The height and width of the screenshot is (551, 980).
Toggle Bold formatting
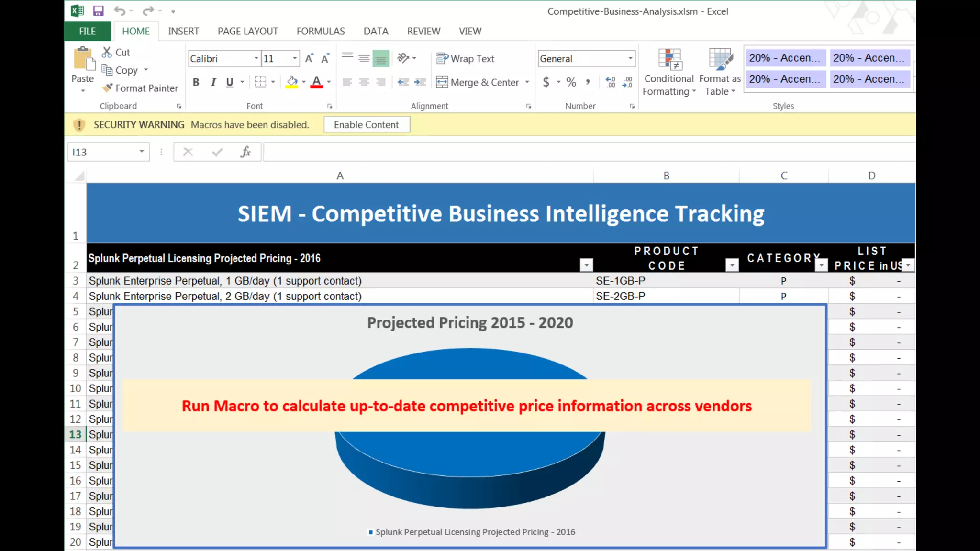[196, 82]
